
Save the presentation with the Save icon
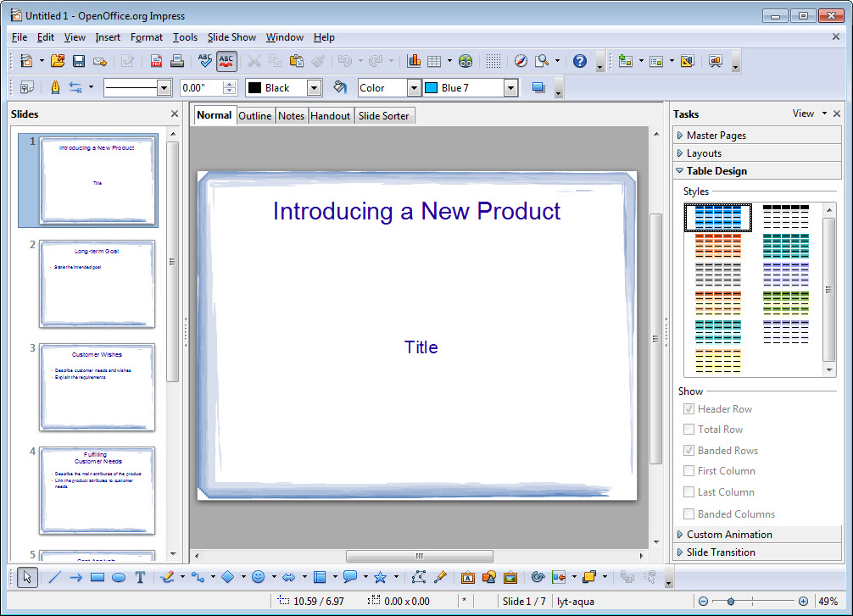(x=79, y=61)
